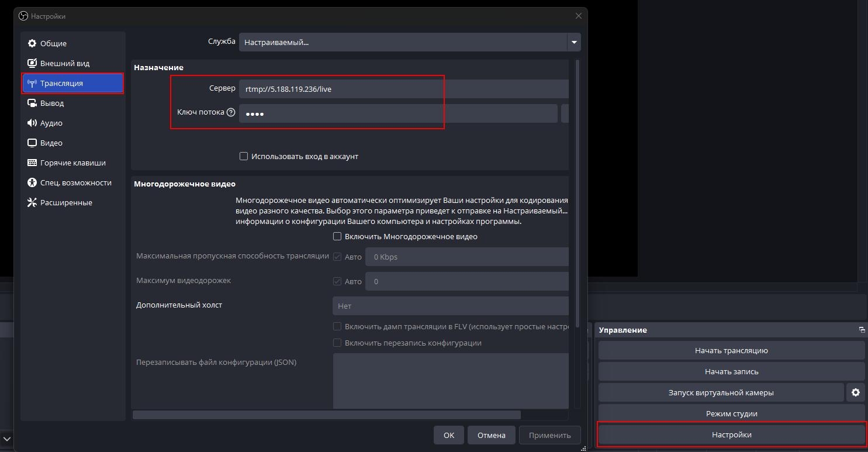Toggle Включить перезапись конфигурации checkbox

(337, 343)
